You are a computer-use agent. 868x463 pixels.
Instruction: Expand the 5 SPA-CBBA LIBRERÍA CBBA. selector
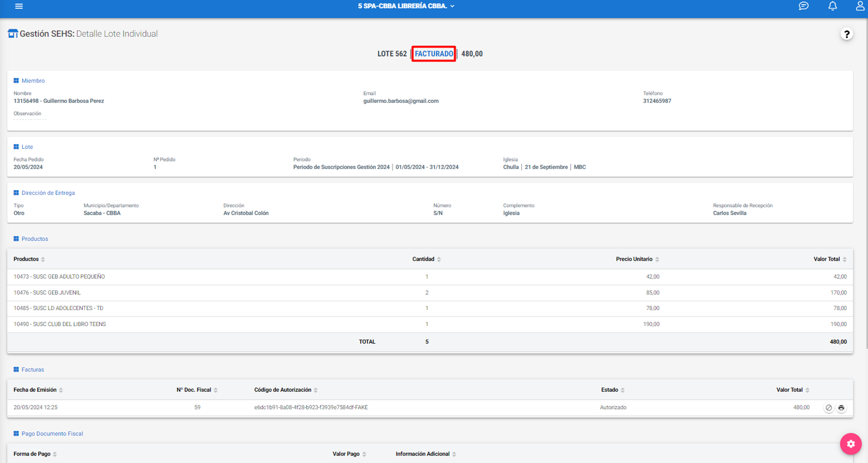pyautogui.click(x=406, y=6)
